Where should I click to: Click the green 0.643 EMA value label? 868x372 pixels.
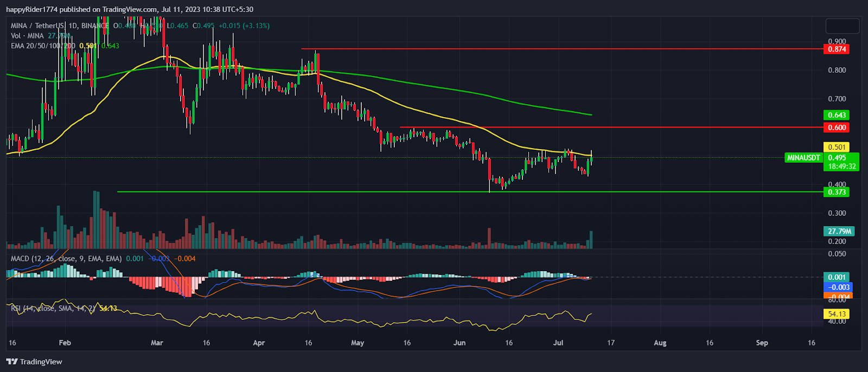[837, 115]
